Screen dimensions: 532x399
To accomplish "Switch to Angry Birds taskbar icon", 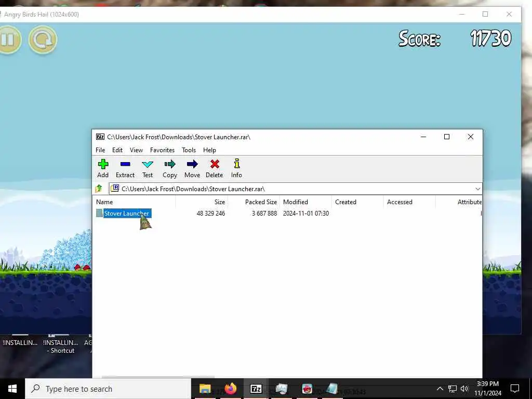I will (307, 389).
